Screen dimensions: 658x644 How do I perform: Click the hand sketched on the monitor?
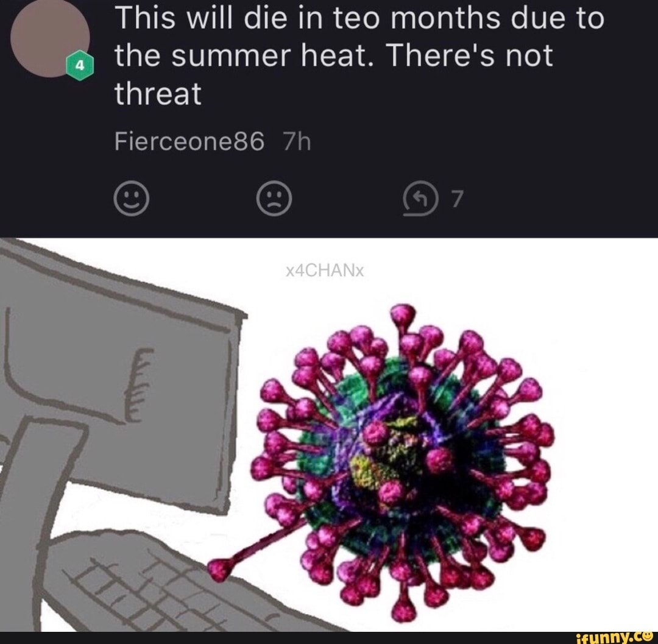click(137, 385)
